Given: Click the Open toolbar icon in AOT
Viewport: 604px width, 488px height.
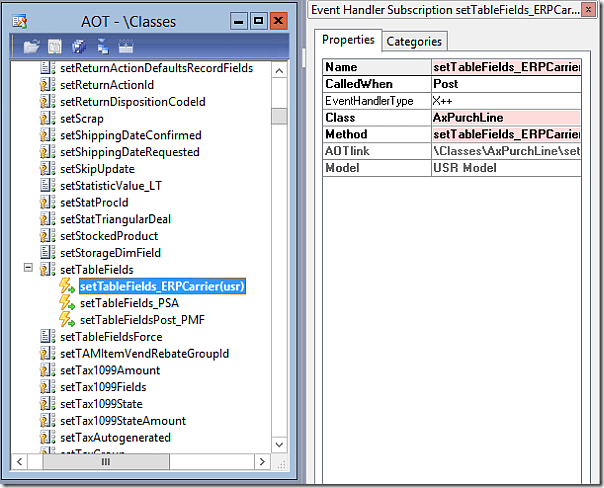Looking at the screenshot, I should [32, 46].
